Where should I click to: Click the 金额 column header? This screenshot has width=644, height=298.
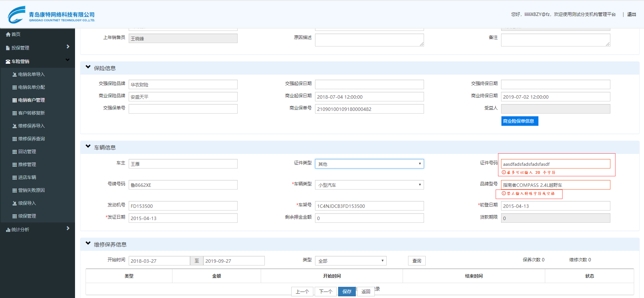pos(217,276)
